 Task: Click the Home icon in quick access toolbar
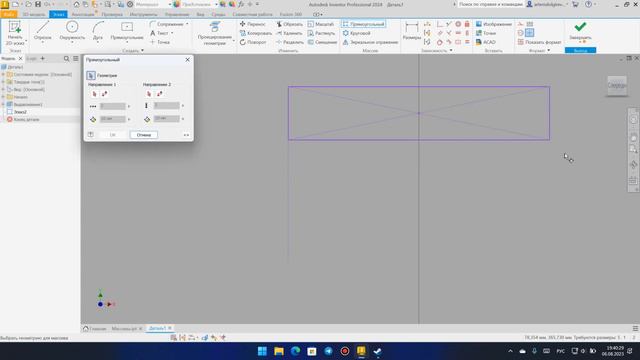point(76,4)
